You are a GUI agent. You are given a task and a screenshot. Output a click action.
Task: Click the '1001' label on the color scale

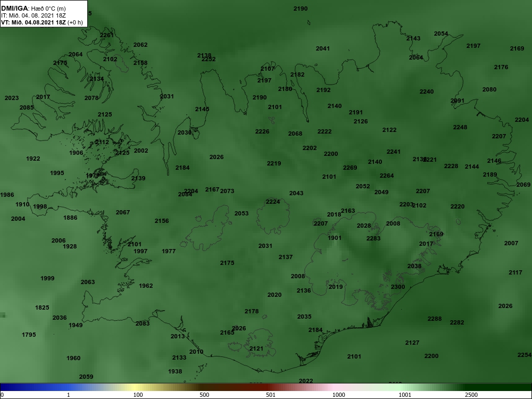tap(405, 395)
